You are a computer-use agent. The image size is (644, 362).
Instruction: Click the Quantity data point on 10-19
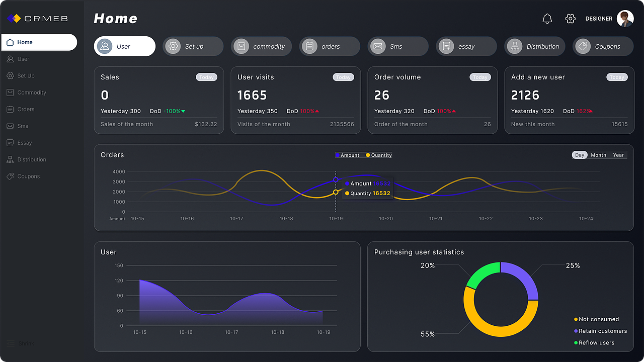336,192
